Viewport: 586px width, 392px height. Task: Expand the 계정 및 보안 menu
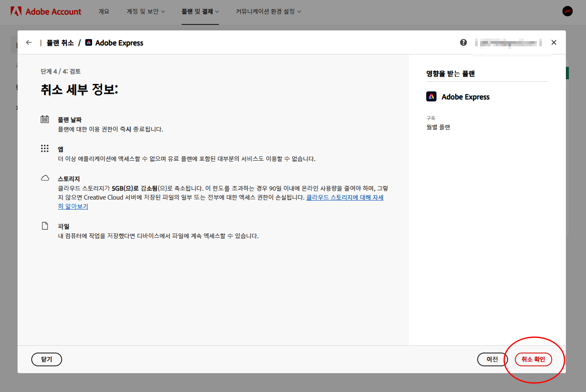pyautogui.click(x=146, y=12)
